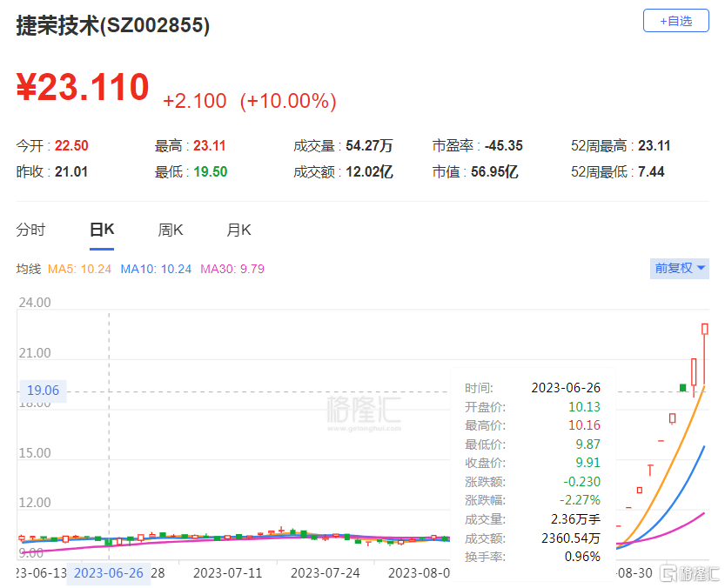This screenshot has height=588, width=725.
Task: Click the tooltip 涨跌幅 value -2.27%
Action: coord(580,500)
